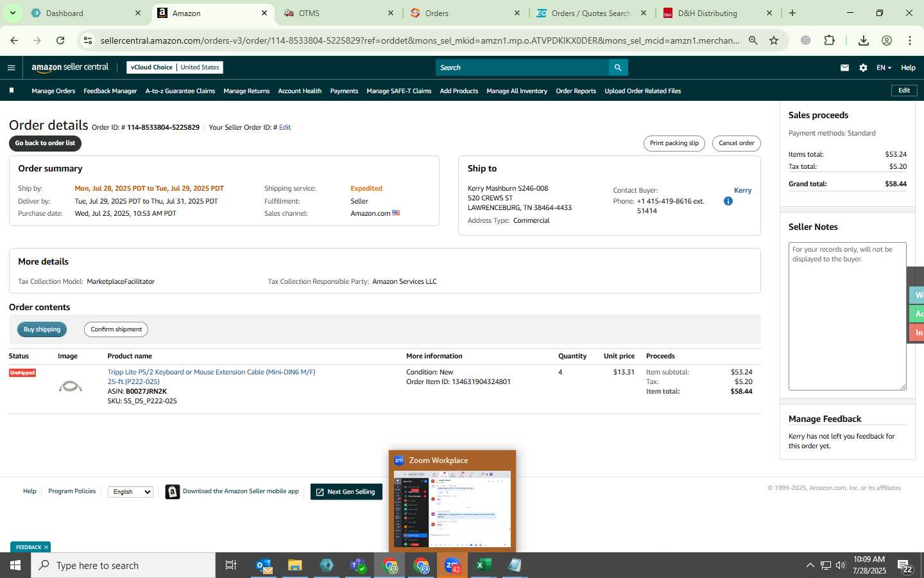Edit the Seller Order ID link
924x578 pixels.
point(285,128)
